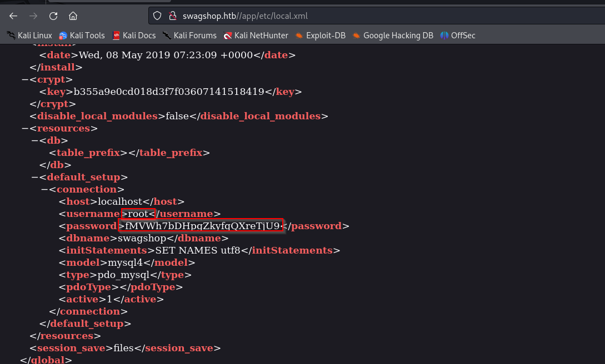Image resolution: width=605 pixels, height=364 pixels.
Task: Open the Kali Tools bookmark
Action: (82, 36)
